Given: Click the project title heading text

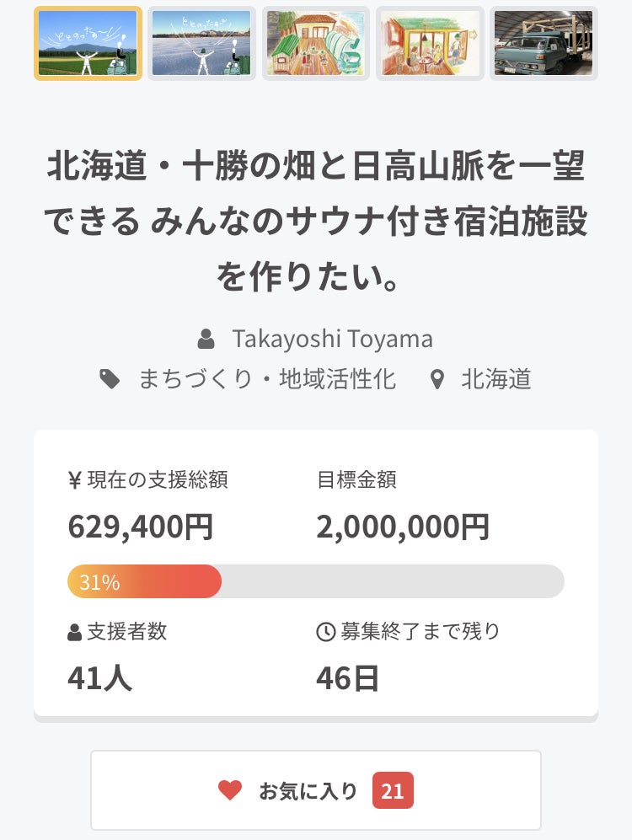Looking at the screenshot, I should pyautogui.click(x=316, y=222).
